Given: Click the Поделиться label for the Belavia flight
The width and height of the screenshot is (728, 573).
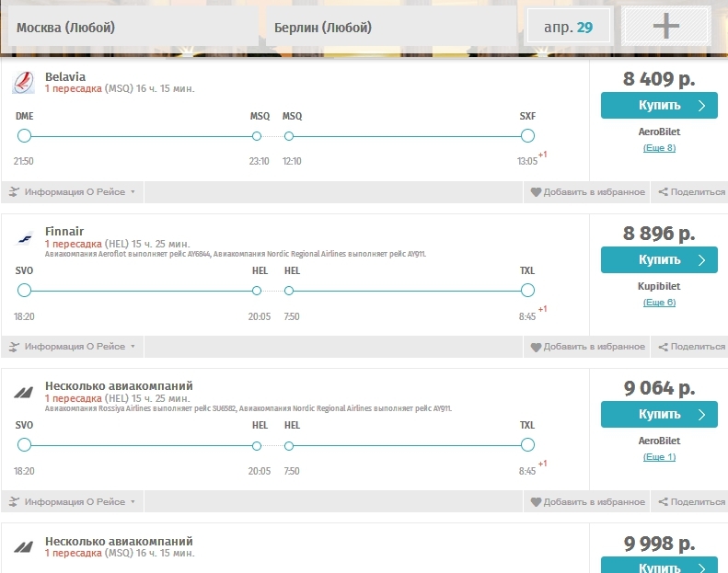Looking at the screenshot, I should pos(698,191).
